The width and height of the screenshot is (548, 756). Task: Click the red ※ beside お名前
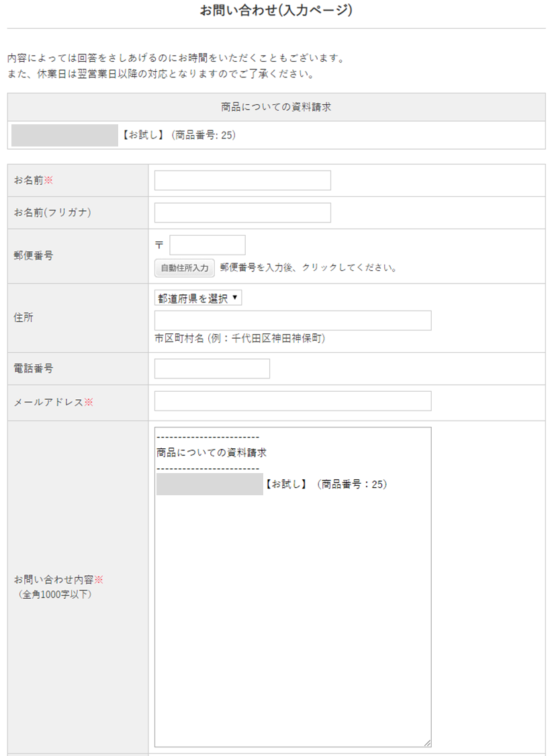coord(48,180)
